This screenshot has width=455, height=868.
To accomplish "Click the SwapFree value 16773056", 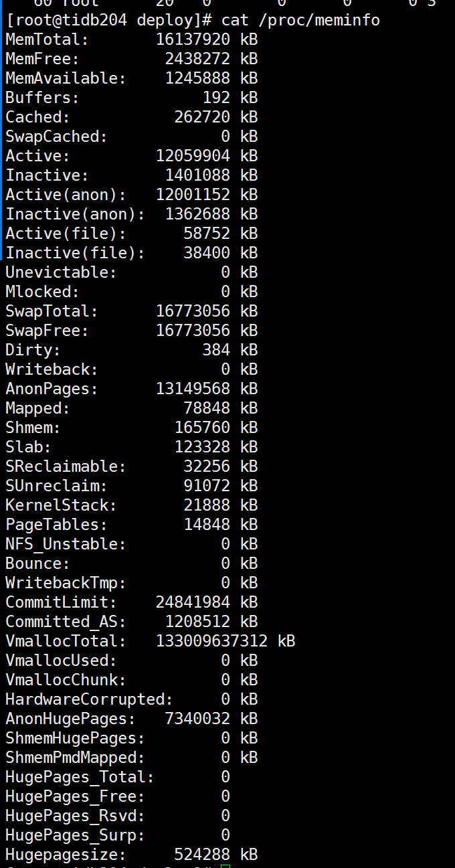I will [193, 331].
